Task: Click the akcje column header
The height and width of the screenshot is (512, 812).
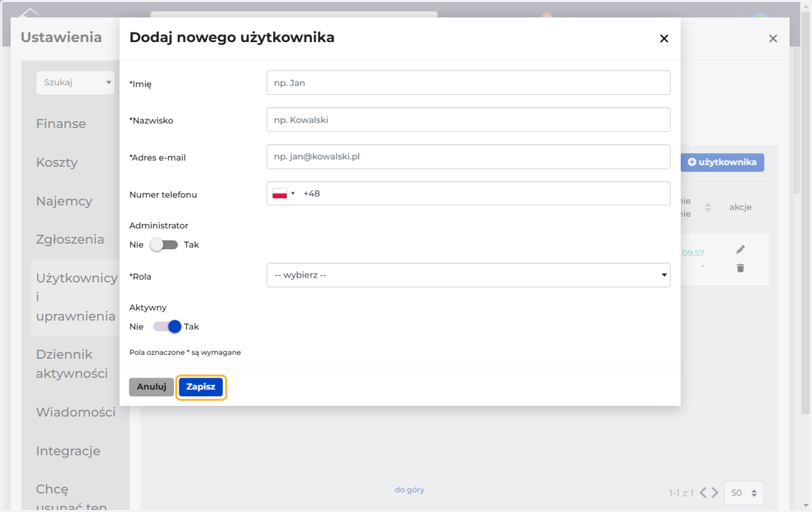Action: tap(740, 207)
